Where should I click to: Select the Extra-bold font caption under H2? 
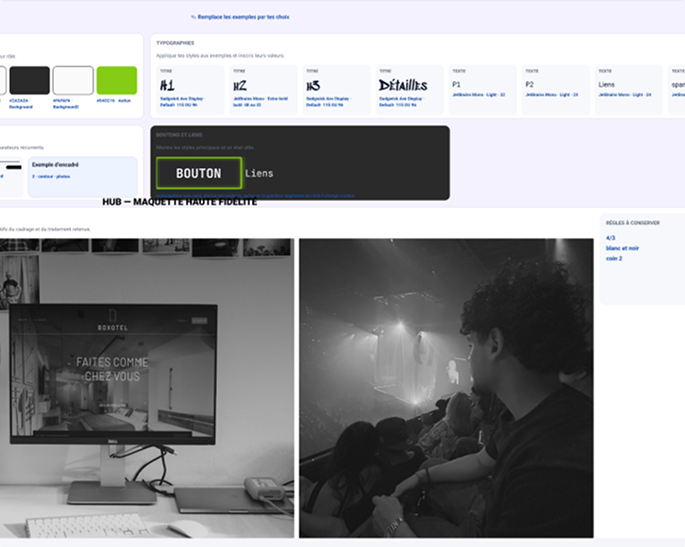pyautogui.click(x=260, y=102)
